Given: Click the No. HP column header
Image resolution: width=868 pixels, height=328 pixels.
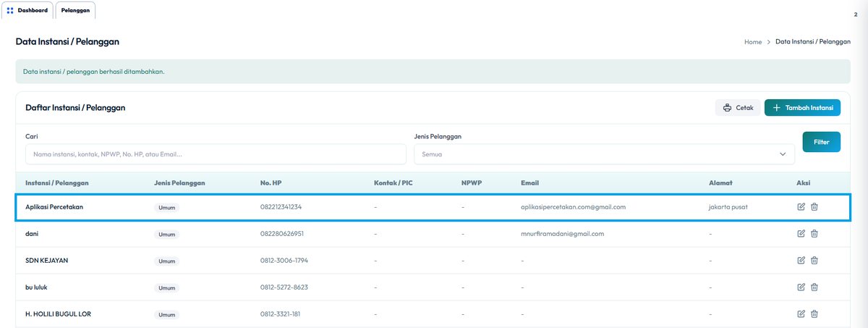Looking at the screenshot, I should point(273,183).
